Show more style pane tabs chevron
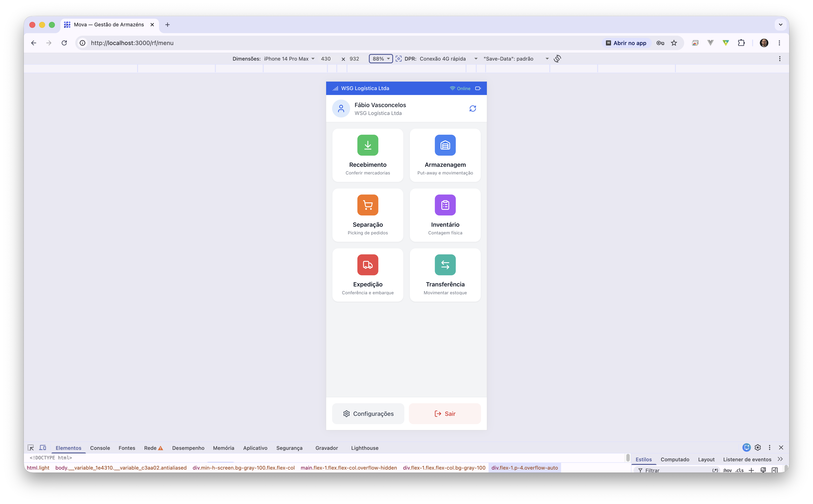Image resolution: width=813 pixels, height=504 pixels. 780,459
